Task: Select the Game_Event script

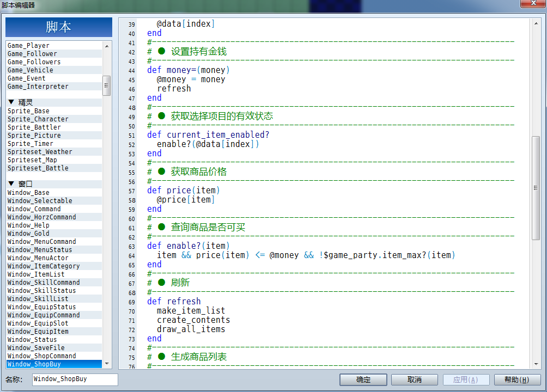Action: pyautogui.click(x=54, y=78)
